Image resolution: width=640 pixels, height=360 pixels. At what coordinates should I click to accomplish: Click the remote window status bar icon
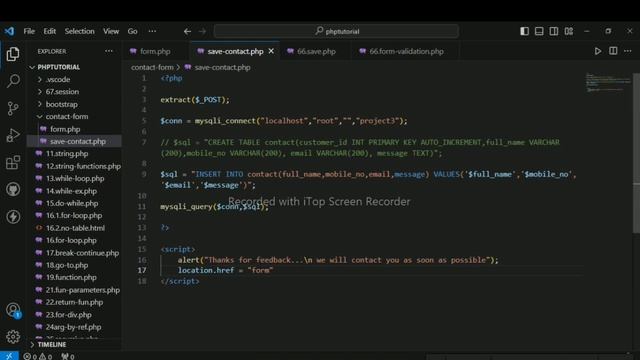[x=9, y=356]
